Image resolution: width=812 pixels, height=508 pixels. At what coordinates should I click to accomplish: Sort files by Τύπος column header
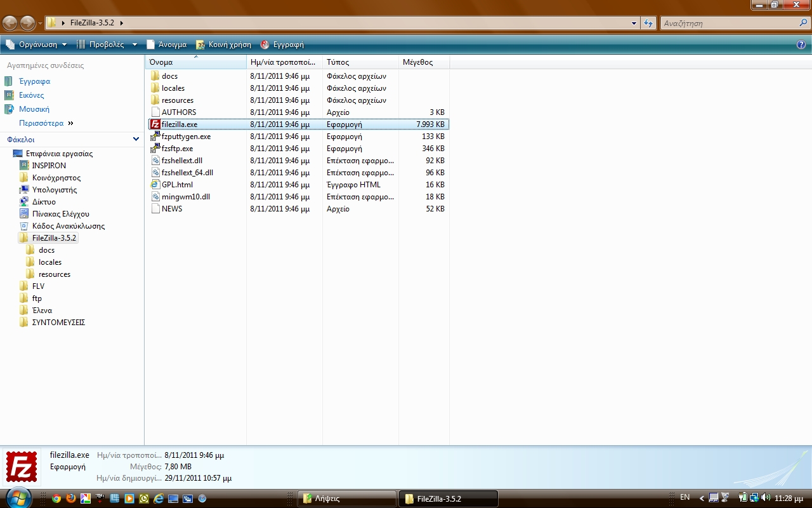tap(360, 62)
